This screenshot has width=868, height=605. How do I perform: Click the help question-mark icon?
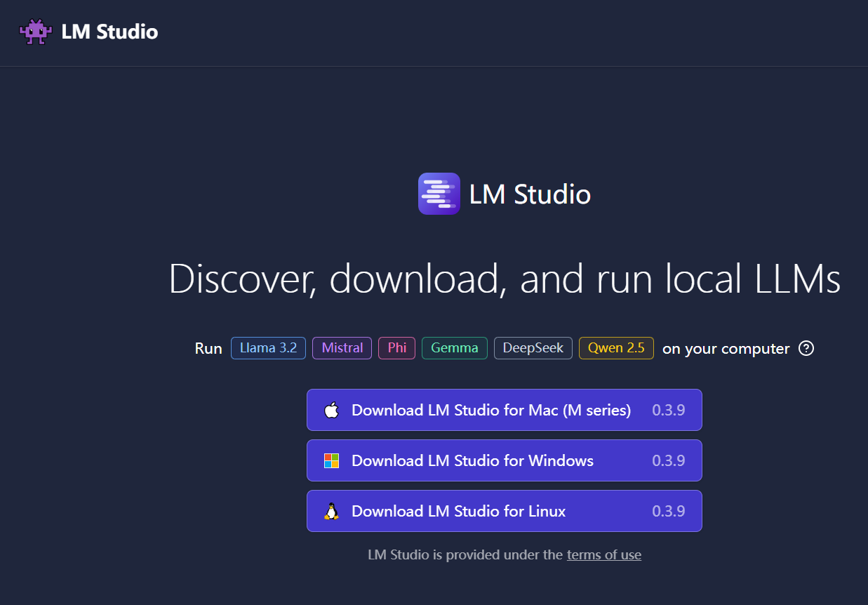(807, 348)
